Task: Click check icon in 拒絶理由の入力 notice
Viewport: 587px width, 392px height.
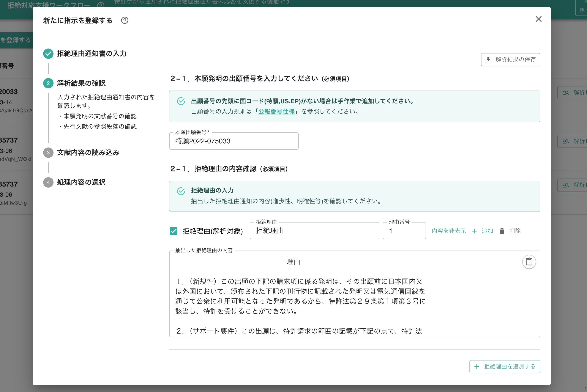Action: click(x=181, y=191)
